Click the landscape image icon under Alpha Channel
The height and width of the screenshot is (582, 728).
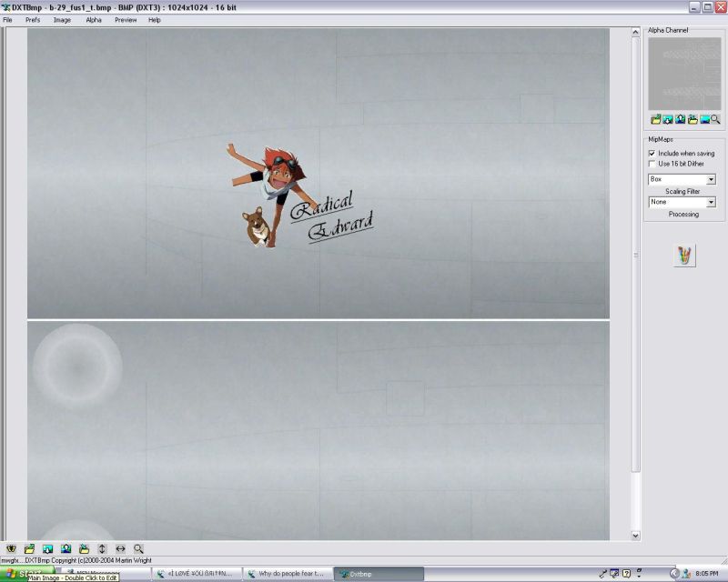point(703,119)
